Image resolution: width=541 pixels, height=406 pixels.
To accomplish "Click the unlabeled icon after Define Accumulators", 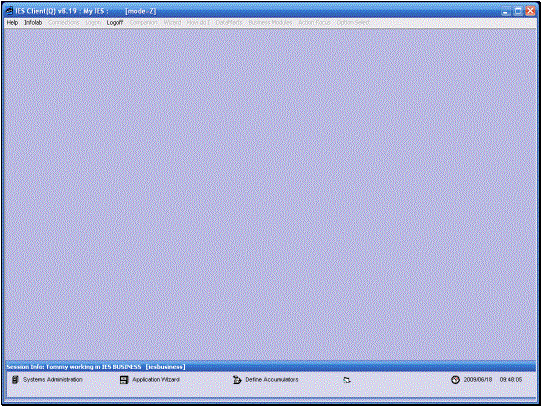I will [x=347, y=380].
